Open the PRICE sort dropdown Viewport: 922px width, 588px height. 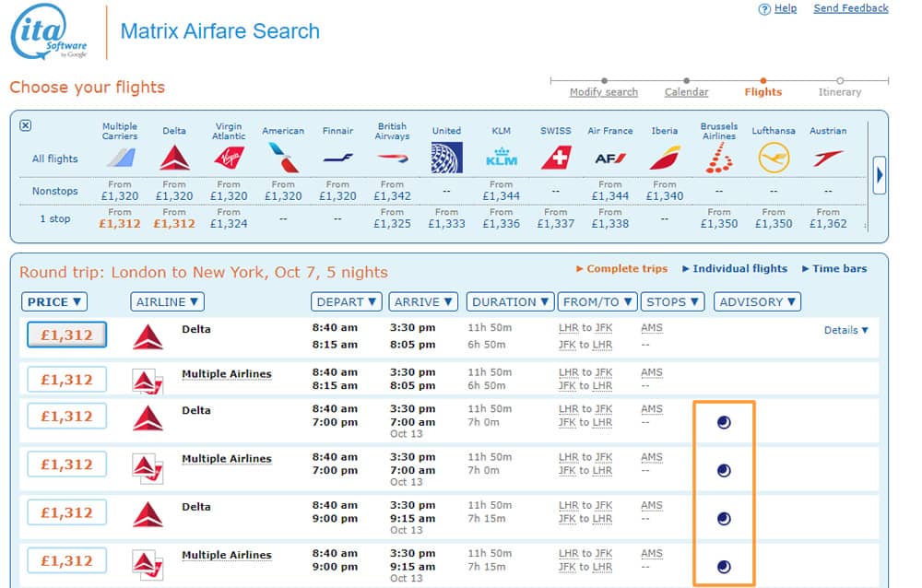pyautogui.click(x=54, y=301)
